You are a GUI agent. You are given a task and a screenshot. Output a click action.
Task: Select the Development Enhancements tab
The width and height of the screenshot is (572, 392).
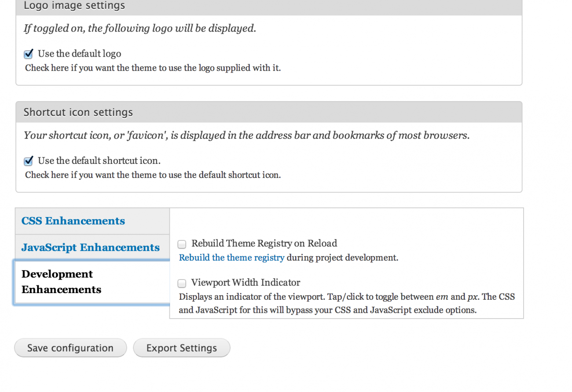61,282
